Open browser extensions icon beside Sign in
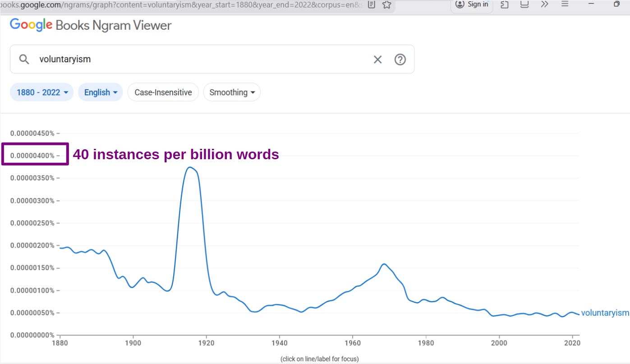Screen dimensions: 630x364 (x=505, y=5)
